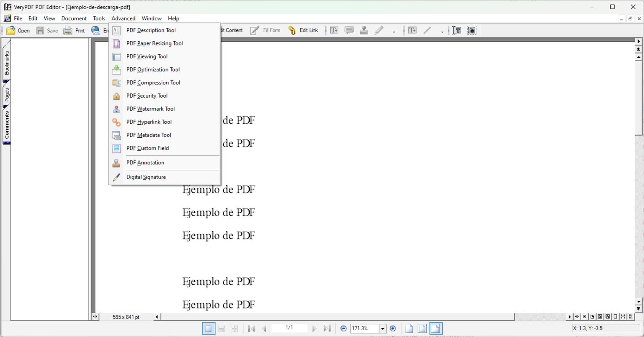This screenshot has height=337, width=644.
Task: Select the Pencil drawing tool icon
Action: [379, 30]
